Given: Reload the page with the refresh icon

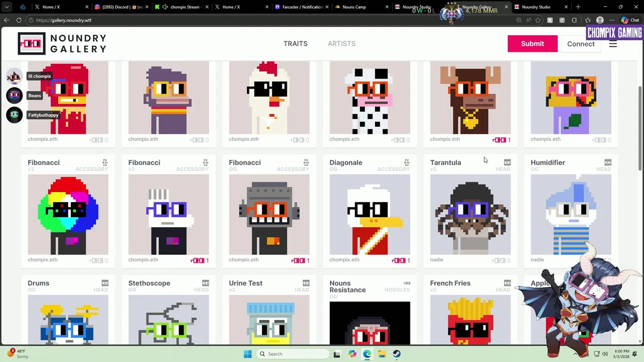Looking at the screenshot, I should coord(19,20).
